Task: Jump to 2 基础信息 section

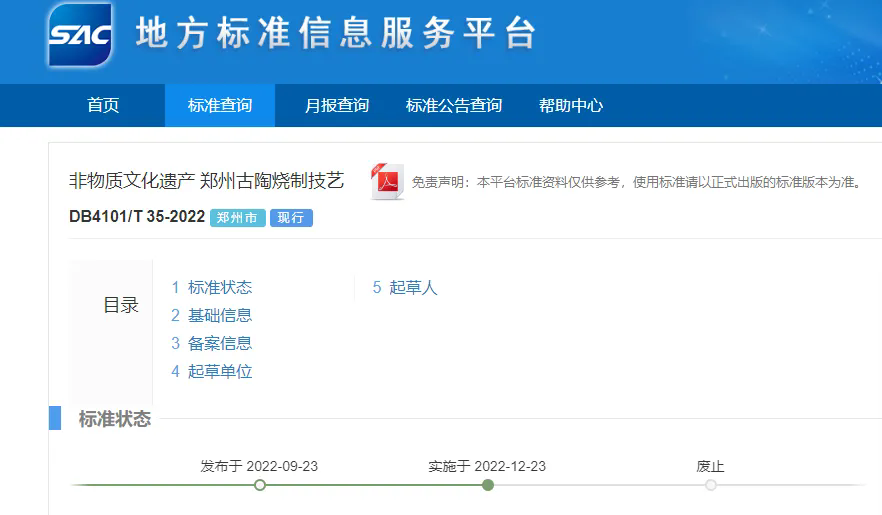Action: [211, 316]
